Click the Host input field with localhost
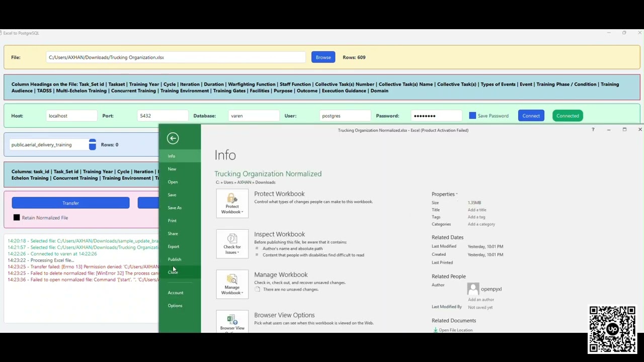The image size is (644, 362). click(x=71, y=116)
